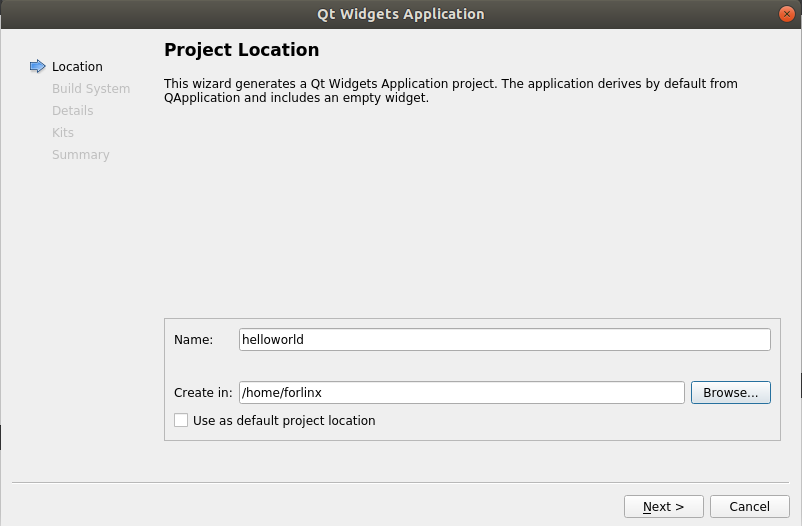Go to the Details wizard step
This screenshot has width=802, height=526.
(72, 111)
